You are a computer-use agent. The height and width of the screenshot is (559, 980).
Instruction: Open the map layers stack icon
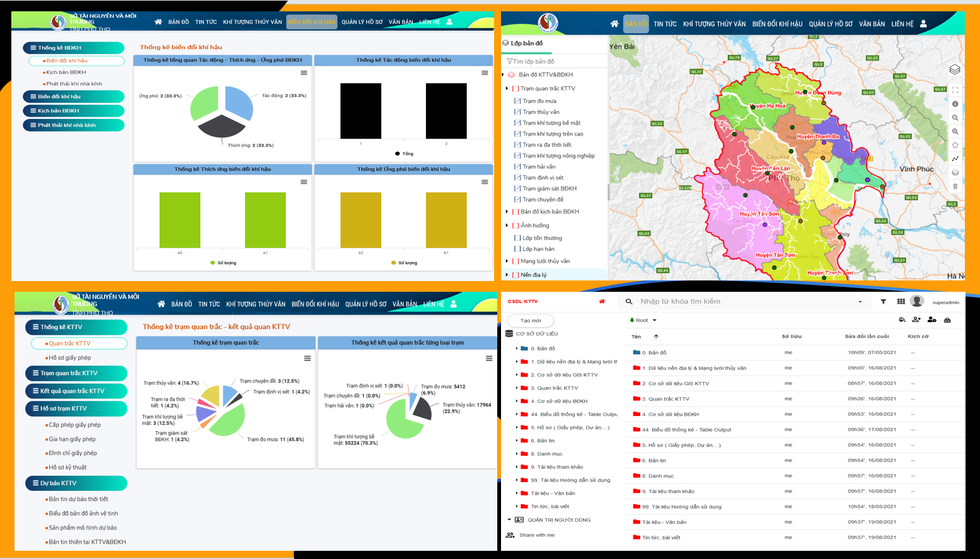[955, 69]
